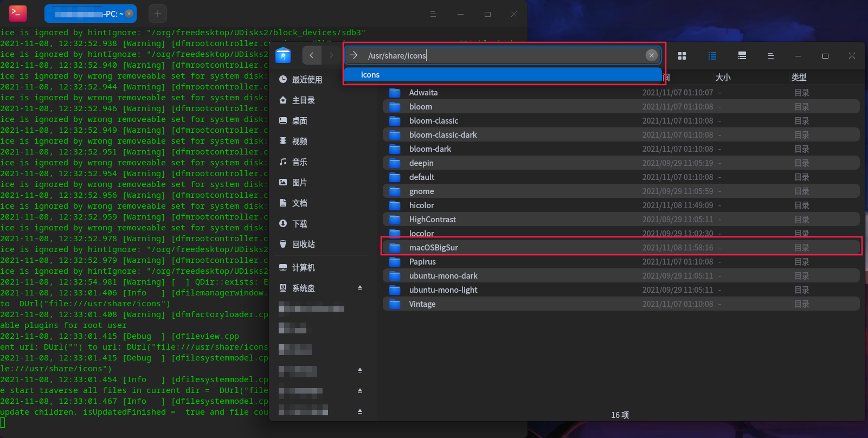Click hicolor modified date 2021/11/08 11:49:09
Image resolution: width=868 pixels, height=438 pixels.
pos(678,205)
